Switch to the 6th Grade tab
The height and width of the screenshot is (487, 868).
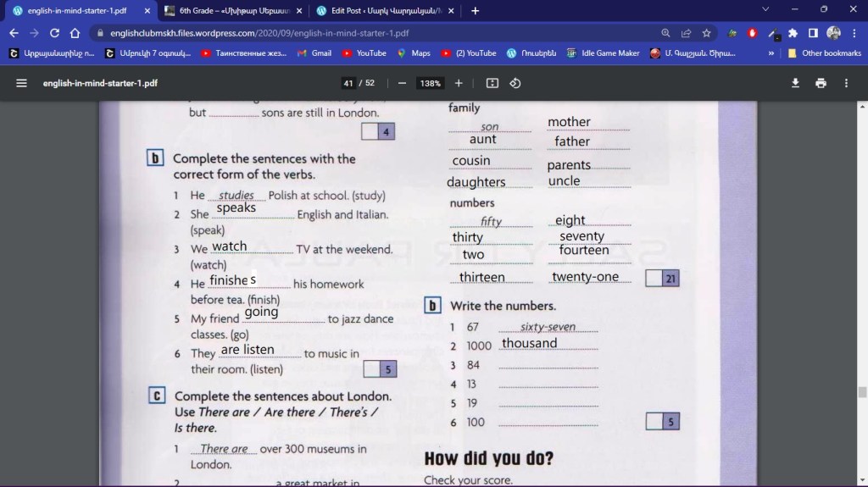coord(231,11)
